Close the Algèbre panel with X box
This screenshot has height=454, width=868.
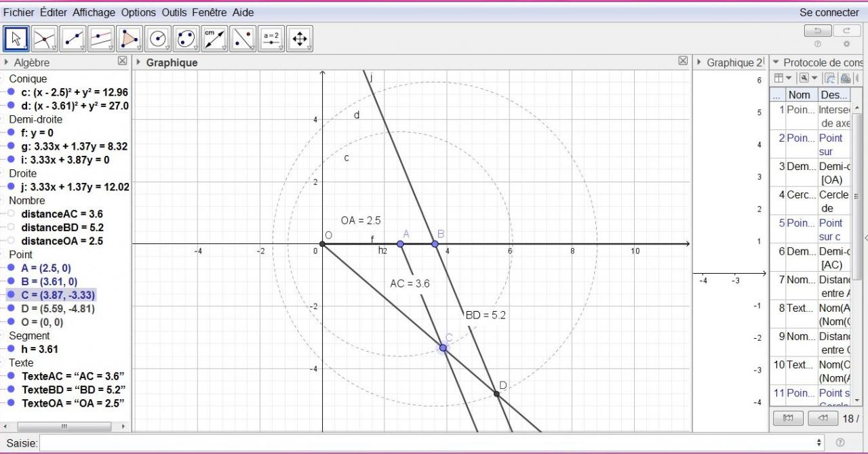(122, 61)
